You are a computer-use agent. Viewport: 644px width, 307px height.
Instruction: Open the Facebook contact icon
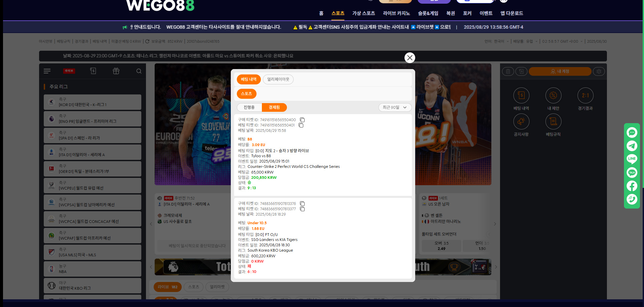632,186
